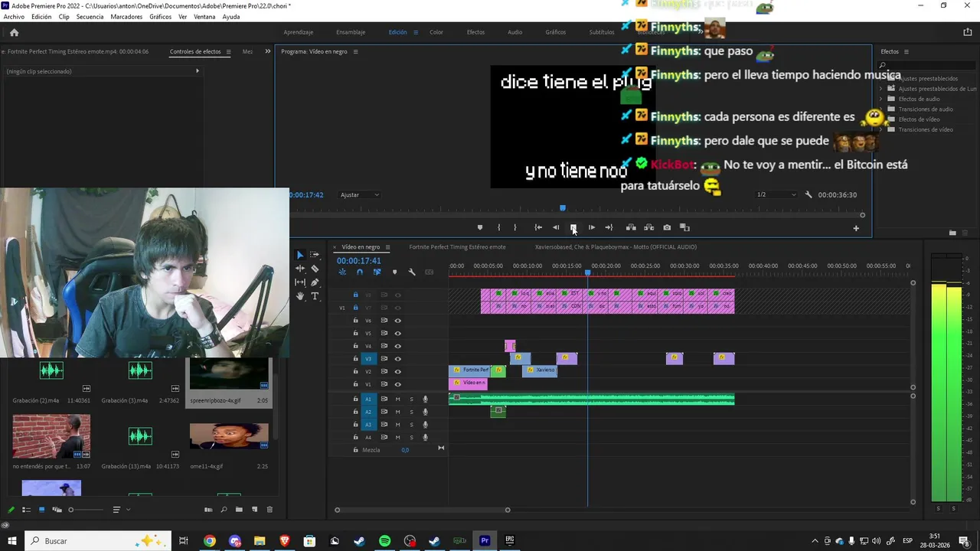Click the quick export share icon
The image size is (980, 551).
tap(968, 32)
